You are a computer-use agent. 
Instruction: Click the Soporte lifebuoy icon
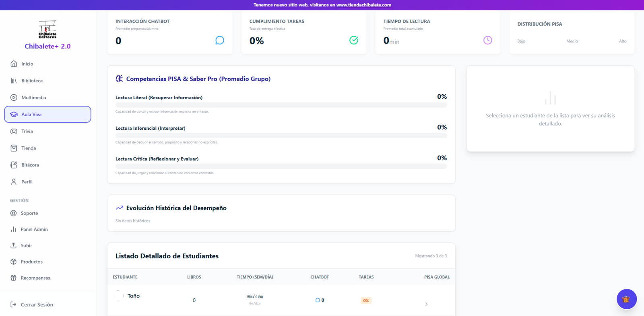(14, 213)
